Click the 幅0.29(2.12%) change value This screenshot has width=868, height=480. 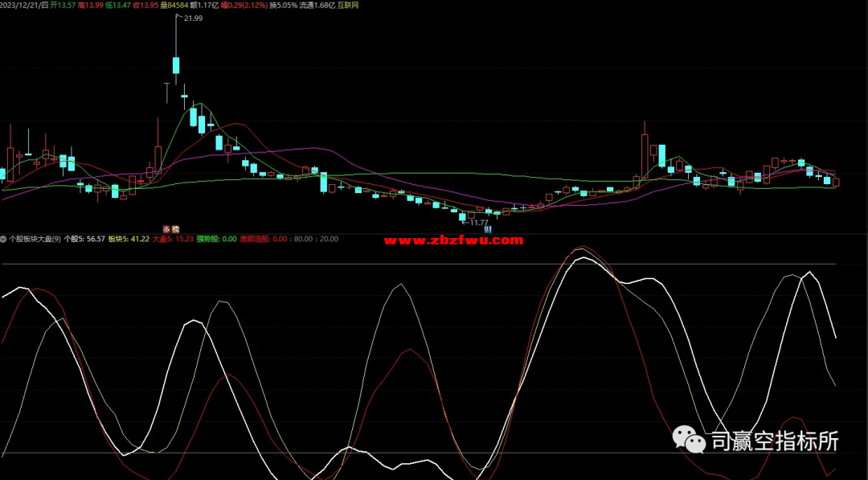click(244, 5)
